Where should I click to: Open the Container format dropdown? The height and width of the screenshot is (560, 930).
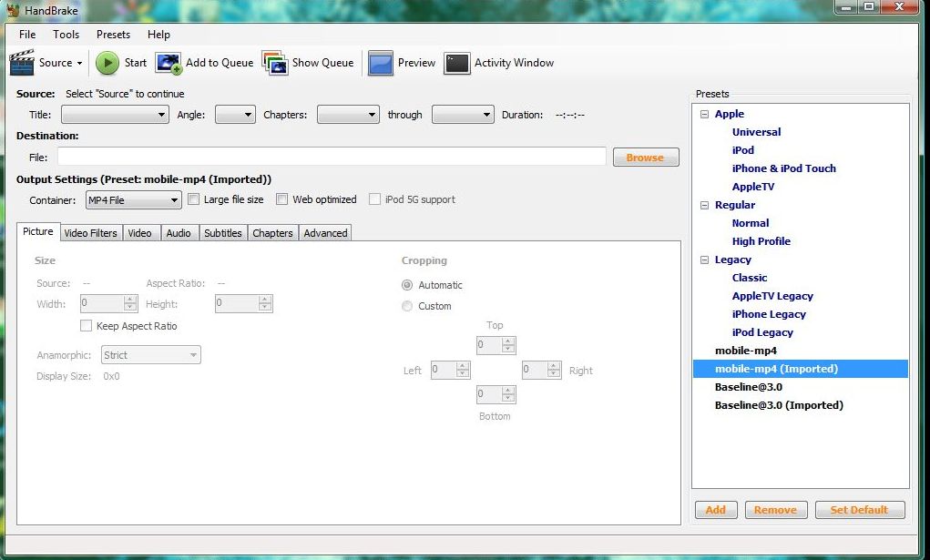[x=171, y=199]
